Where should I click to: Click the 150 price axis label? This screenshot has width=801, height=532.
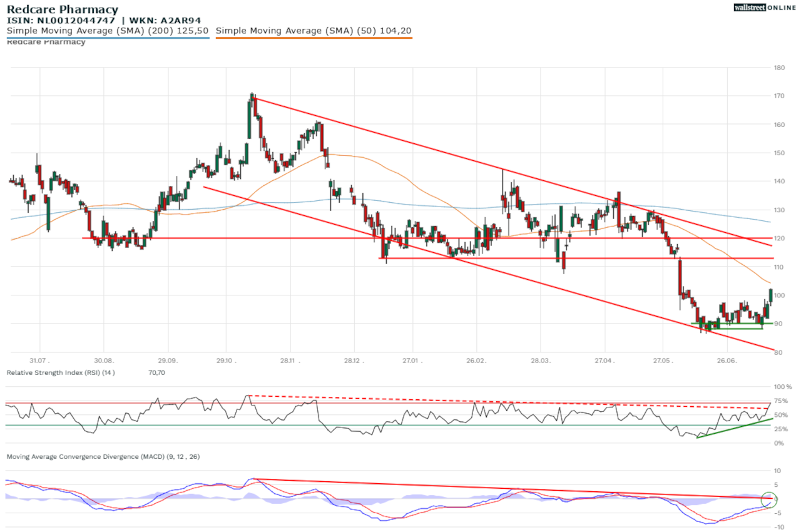coord(780,153)
